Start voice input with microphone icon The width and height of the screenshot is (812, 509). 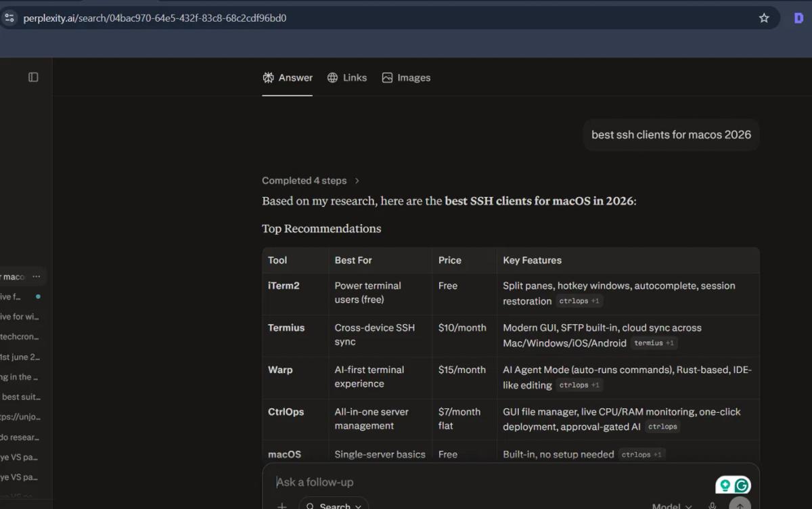coord(712,506)
